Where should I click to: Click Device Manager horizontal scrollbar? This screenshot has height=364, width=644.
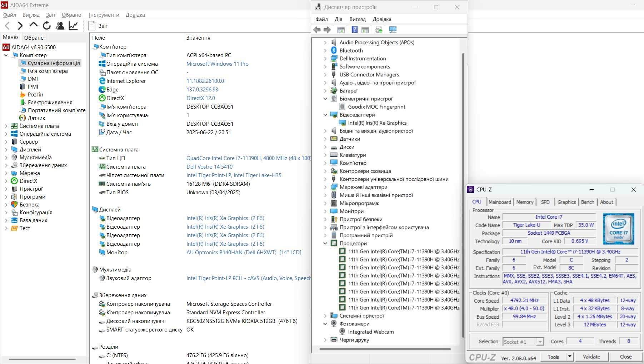click(x=385, y=349)
